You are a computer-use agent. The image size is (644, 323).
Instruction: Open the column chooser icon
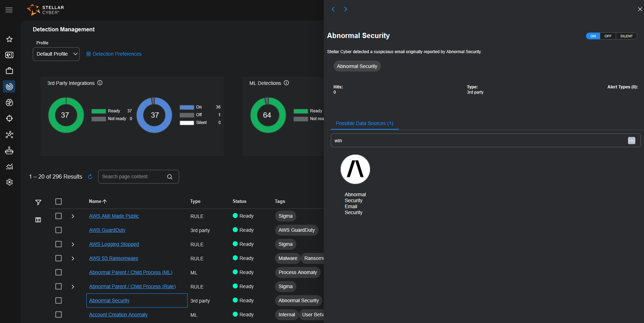(38, 220)
